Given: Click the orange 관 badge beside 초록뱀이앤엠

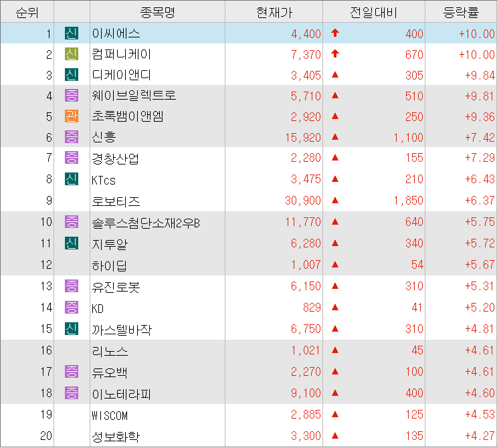Looking at the screenshot, I should coord(72,116).
